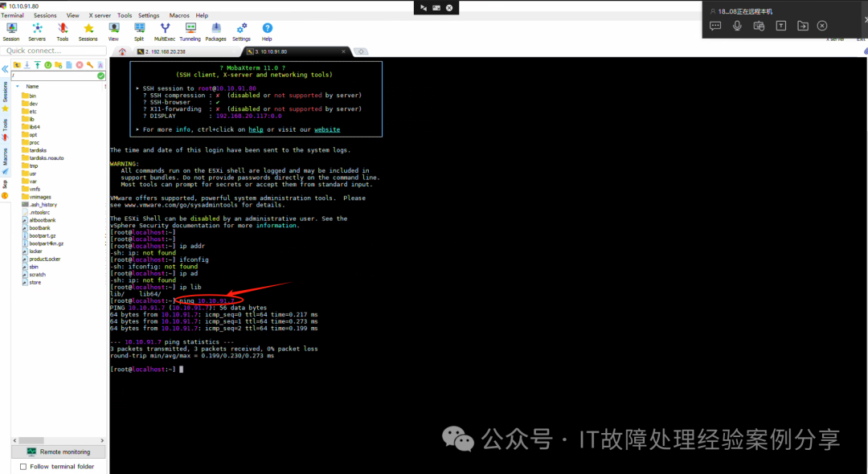
Task: Switch to the Macros sidebar tab
Action: (x=6, y=161)
